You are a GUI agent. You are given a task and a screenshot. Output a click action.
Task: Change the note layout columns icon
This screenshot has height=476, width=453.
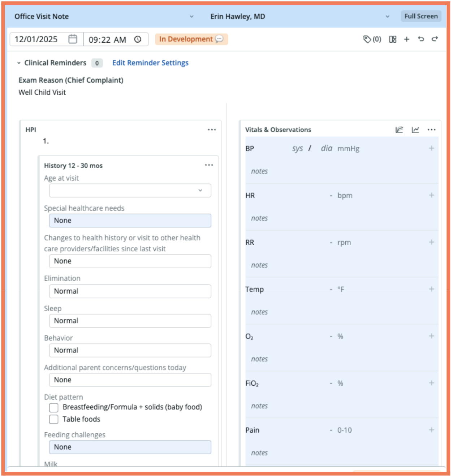tap(393, 39)
